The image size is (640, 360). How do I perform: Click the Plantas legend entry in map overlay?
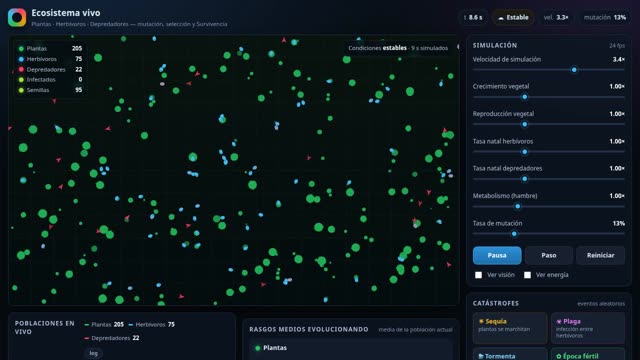pyautogui.click(x=50, y=49)
